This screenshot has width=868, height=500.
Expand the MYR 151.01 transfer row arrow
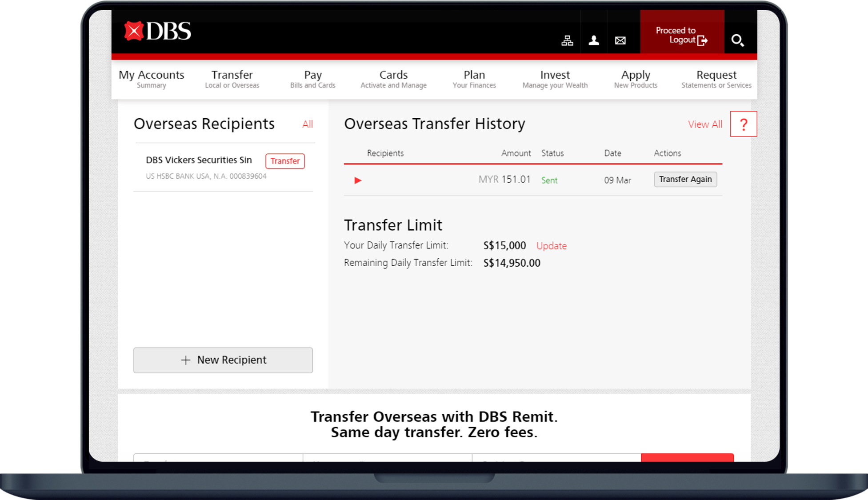click(x=358, y=180)
